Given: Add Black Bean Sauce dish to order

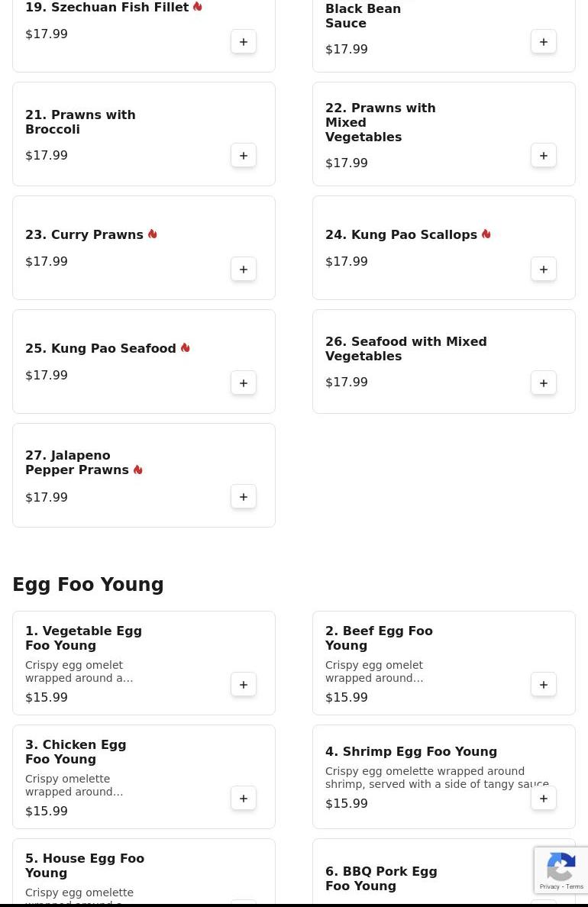Looking at the screenshot, I should (544, 42).
